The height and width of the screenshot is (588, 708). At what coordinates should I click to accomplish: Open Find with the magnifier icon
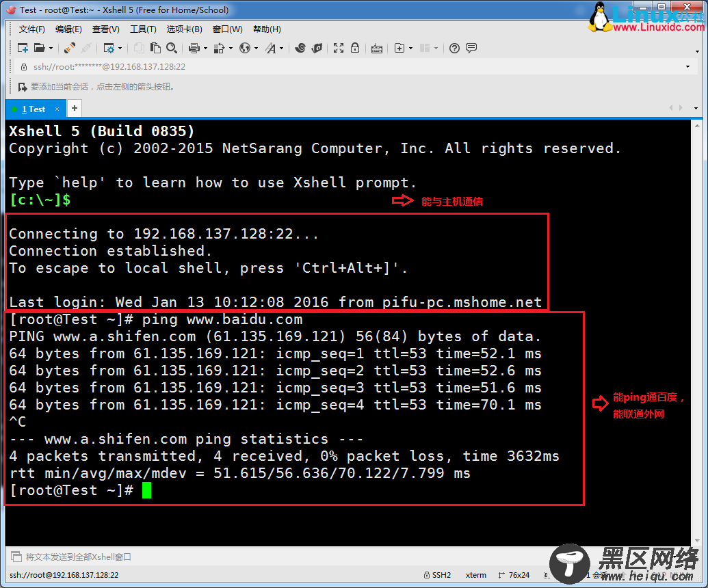point(172,48)
